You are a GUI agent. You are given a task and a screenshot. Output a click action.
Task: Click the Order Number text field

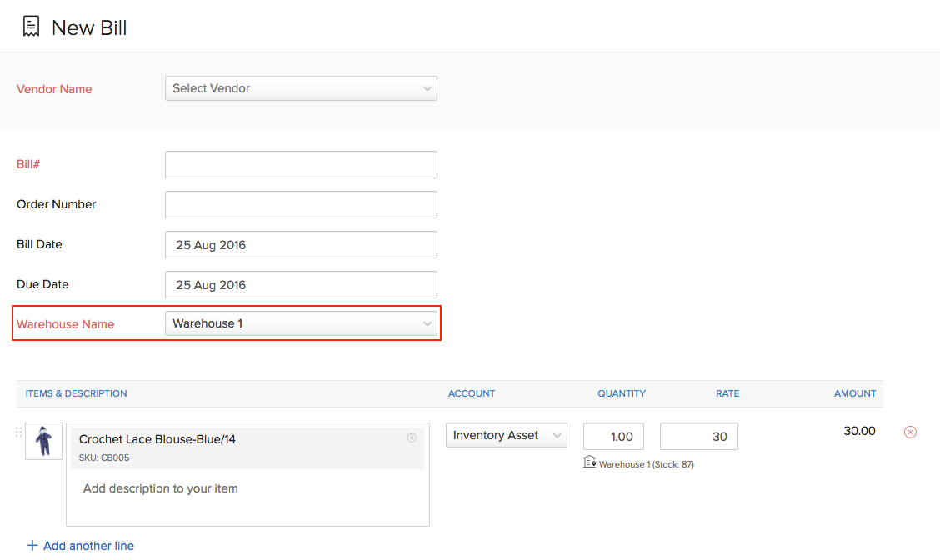point(301,204)
